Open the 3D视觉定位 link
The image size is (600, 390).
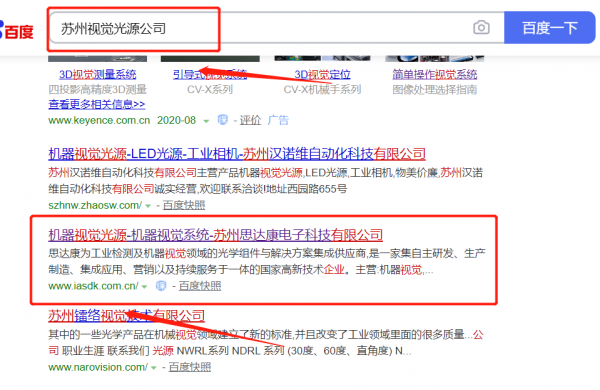click(x=322, y=74)
